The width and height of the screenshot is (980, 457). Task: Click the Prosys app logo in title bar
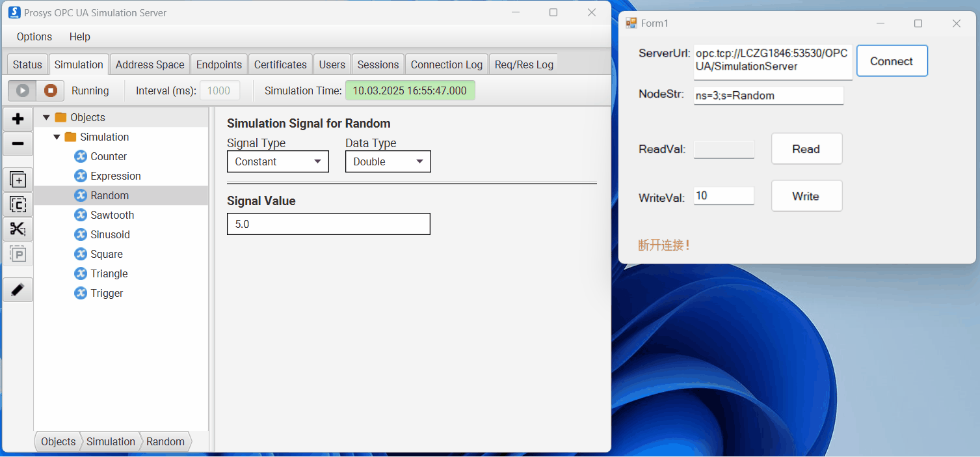(x=14, y=12)
